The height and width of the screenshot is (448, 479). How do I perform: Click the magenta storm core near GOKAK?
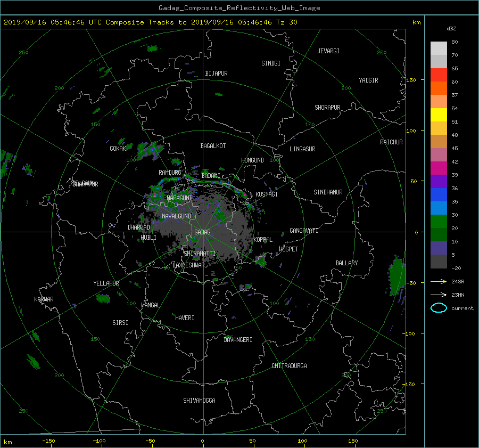pyautogui.click(x=152, y=149)
